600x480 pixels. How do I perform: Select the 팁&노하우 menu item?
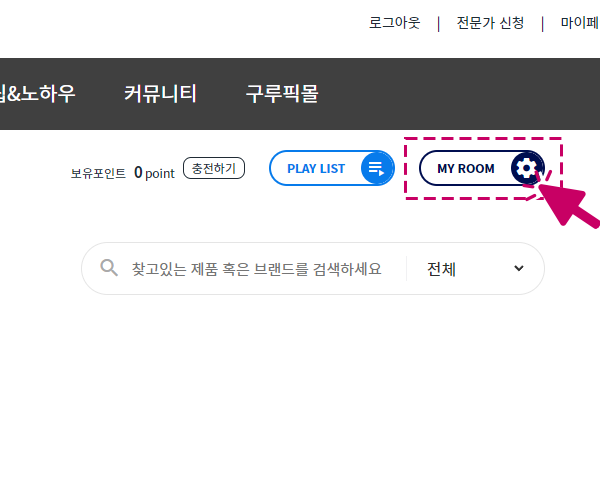pyautogui.click(x=38, y=94)
